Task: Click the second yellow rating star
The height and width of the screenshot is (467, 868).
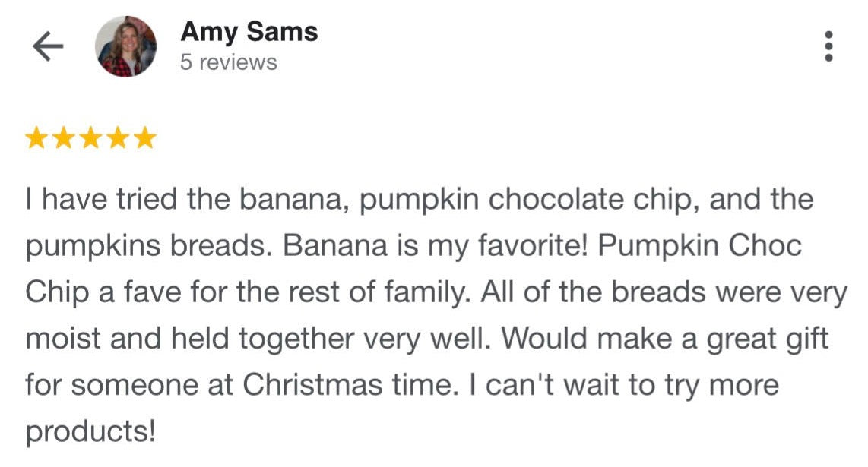Action: (63, 138)
